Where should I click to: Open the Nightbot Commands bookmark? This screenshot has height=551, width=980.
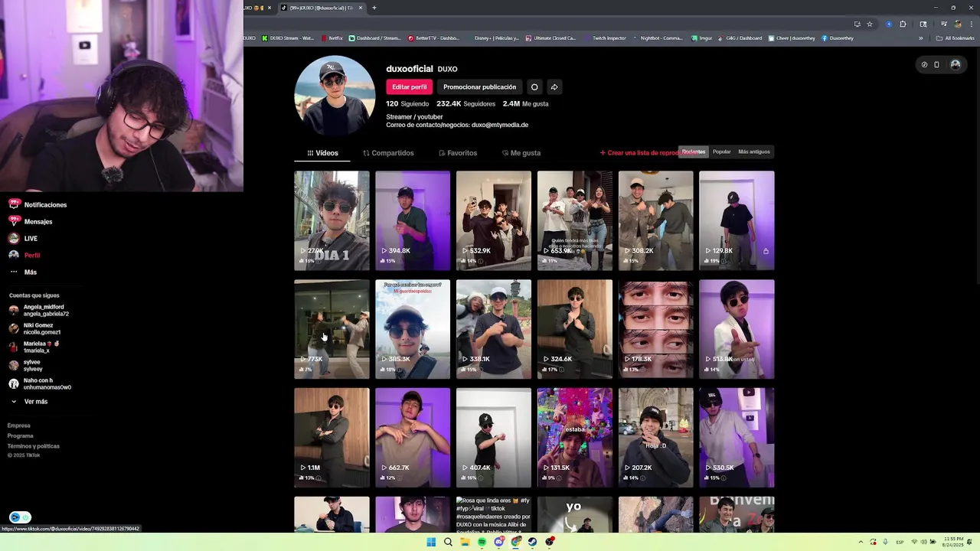click(x=658, y=38)
